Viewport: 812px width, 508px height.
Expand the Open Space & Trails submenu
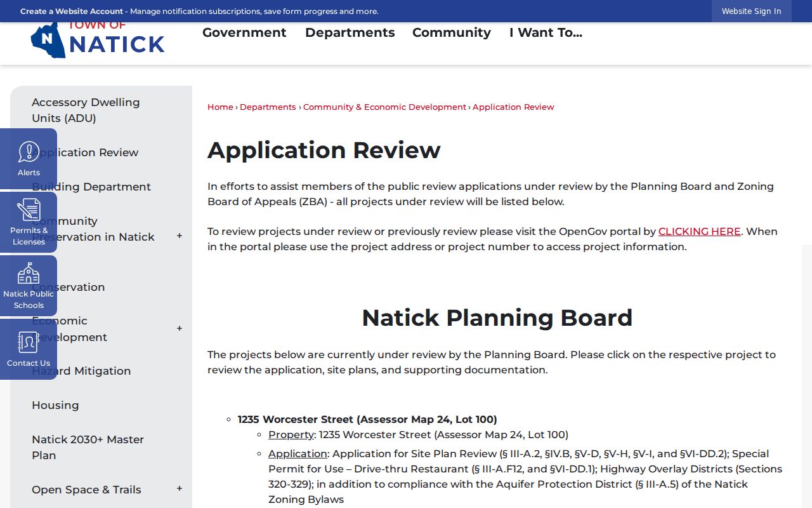(x=180, y=488)
